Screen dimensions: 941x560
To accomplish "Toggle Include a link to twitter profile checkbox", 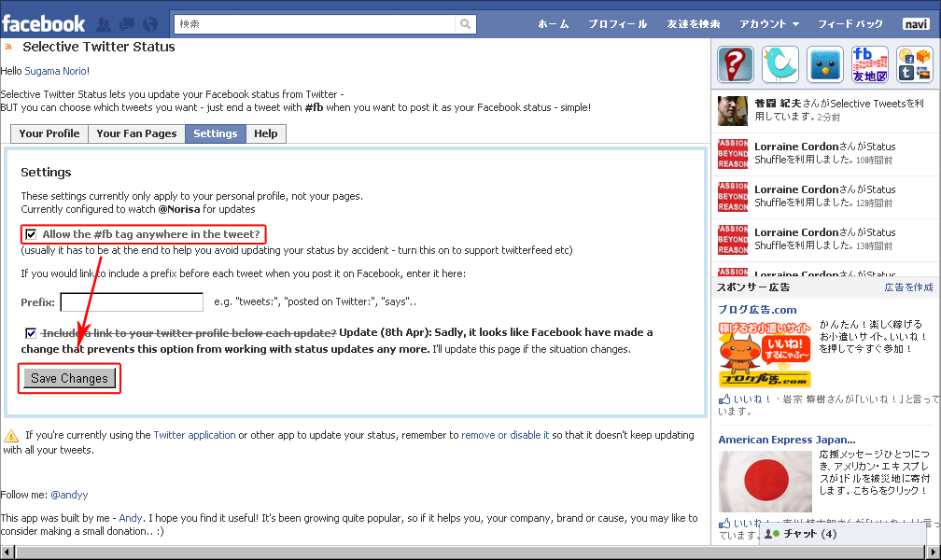I will pyautogui.click(x=31, y=332).
